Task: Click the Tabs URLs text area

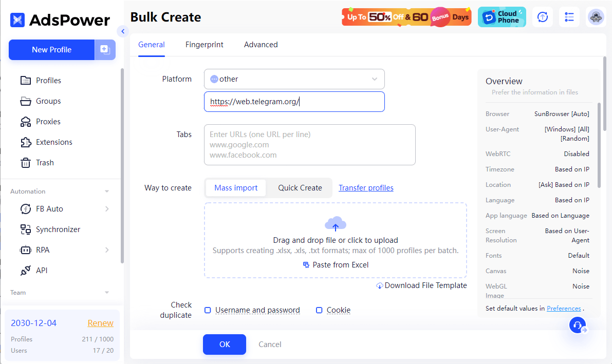Action: click(x=309, y=145)
